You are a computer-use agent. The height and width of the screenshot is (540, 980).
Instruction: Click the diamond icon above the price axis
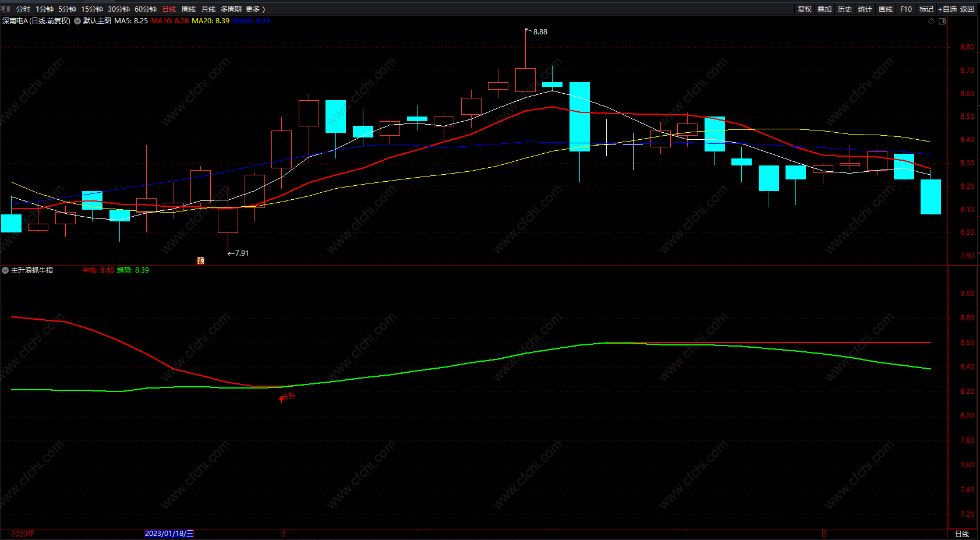931,21
